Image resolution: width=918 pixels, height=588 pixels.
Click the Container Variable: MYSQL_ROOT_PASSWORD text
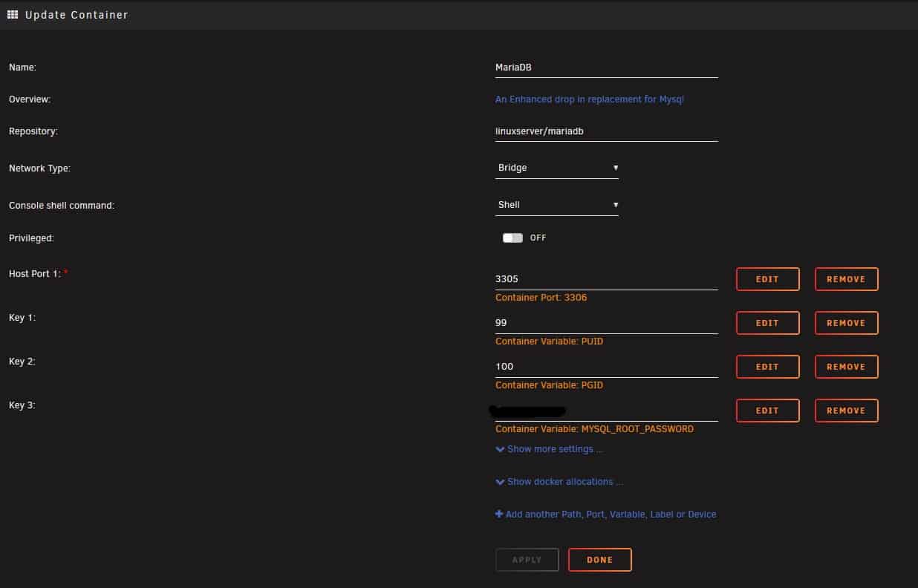point(595,429)
